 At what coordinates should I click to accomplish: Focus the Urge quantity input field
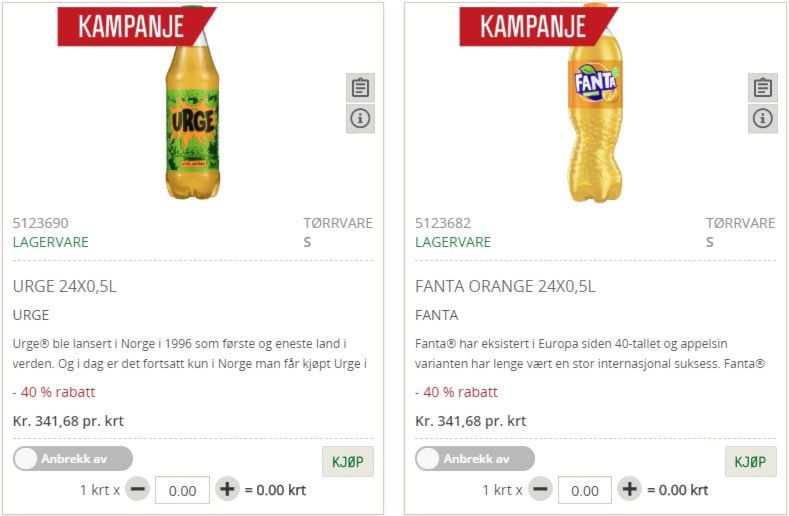click(x=182, y=490)
